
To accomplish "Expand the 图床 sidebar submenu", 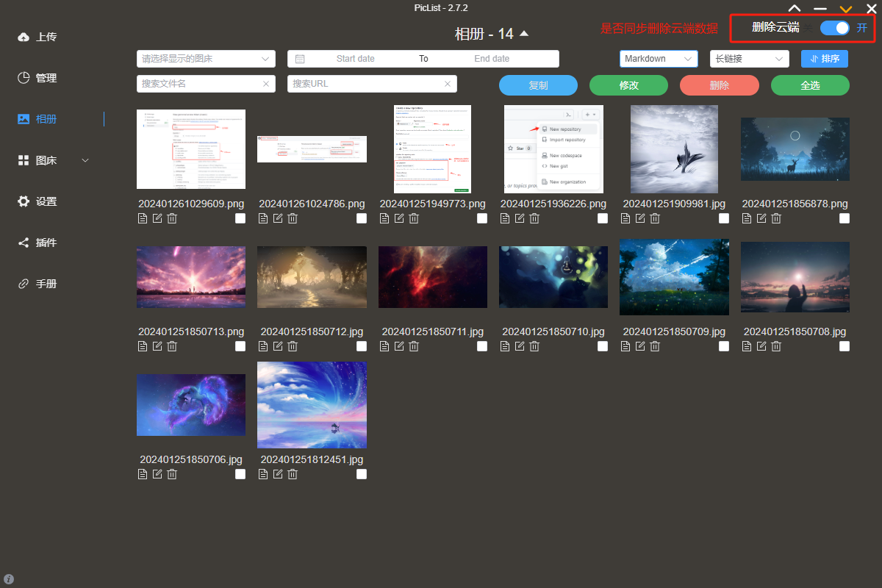I will pyautogui.click(x=85, y=160).
